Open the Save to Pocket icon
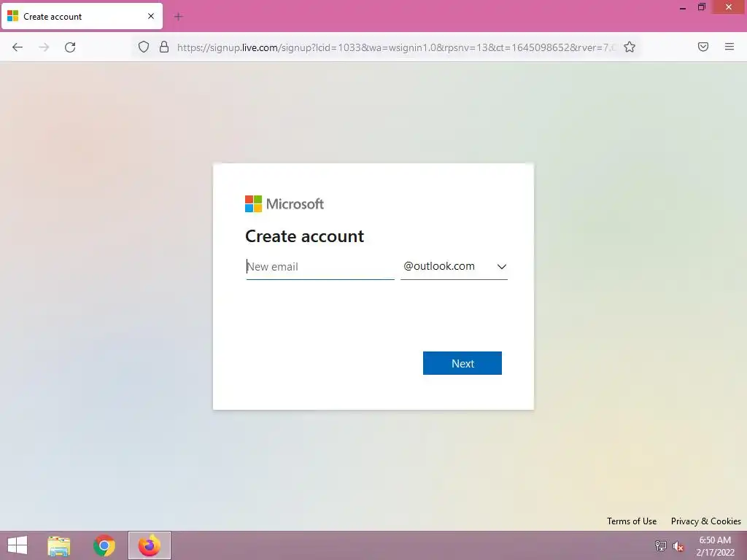The width and height of the screenshot is (747, 560). coord(703,47)
